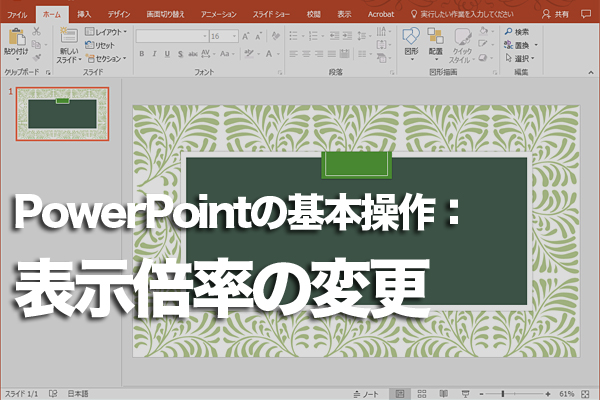The height and width of the screenshot is (400, 600).
Task: Click the Paste (貼り付け) clipboard icon
Action: tap(17, 37)
